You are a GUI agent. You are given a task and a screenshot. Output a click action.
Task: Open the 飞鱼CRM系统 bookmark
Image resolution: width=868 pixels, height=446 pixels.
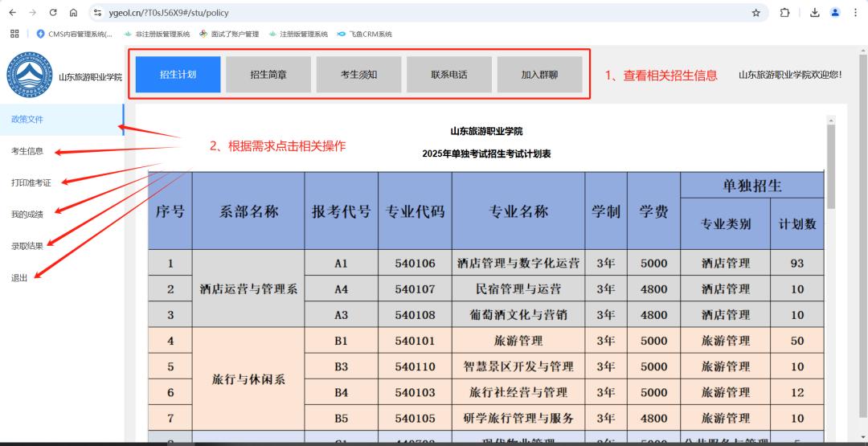(x=364, y=34)
